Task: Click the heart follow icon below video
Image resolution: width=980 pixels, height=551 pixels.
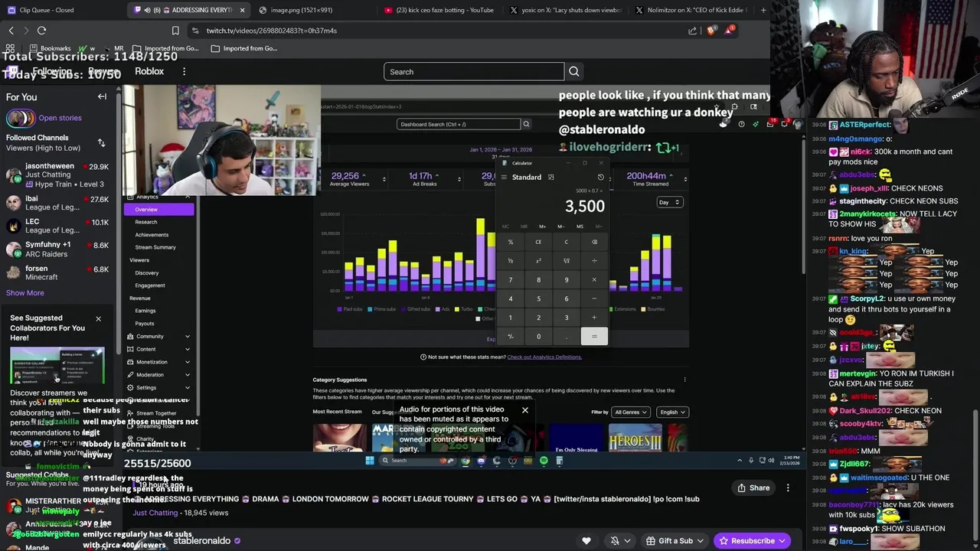Action: [x=586, y=541]
